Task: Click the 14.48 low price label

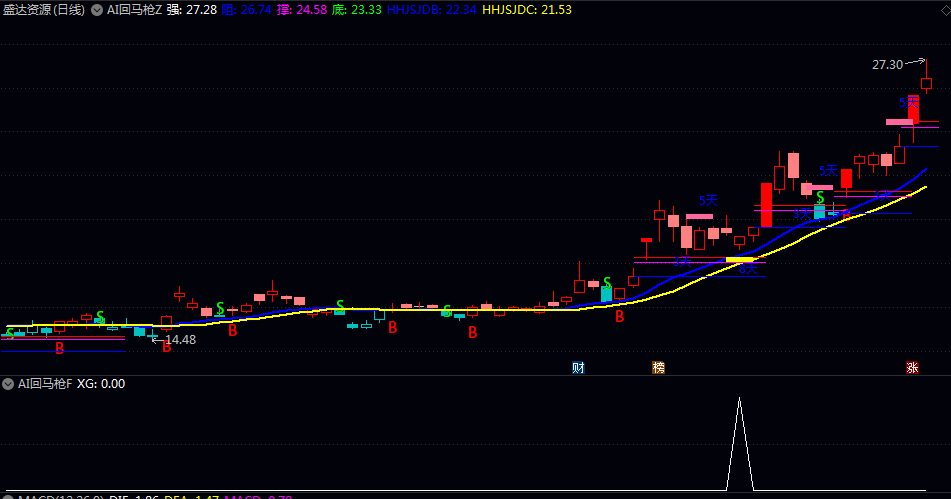Action: click(x=181, y=340)
